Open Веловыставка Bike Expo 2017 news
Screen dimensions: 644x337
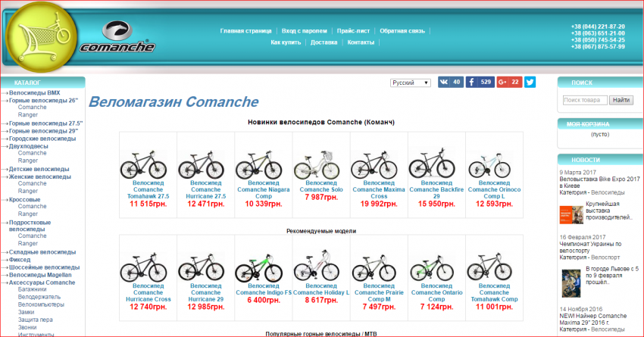[599, 183]
